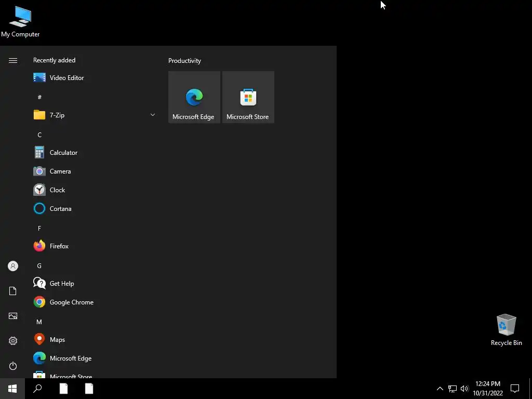Open Microsoft Store in the app list
The width and height of the screenshot is (532, 399).
[95, 374]
